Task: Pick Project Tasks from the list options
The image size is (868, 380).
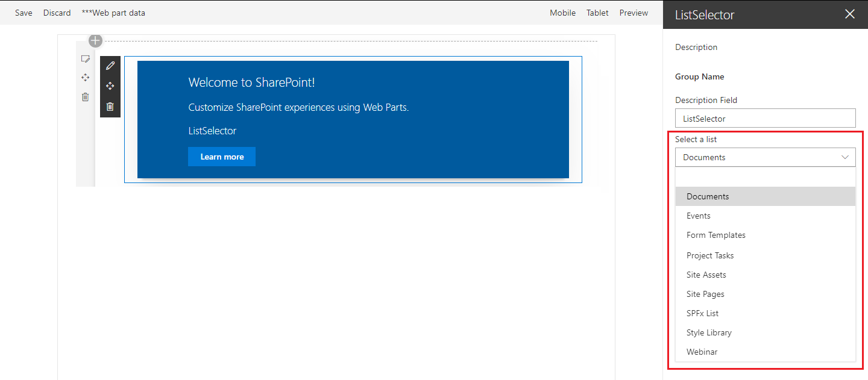Action: (710, 255)
